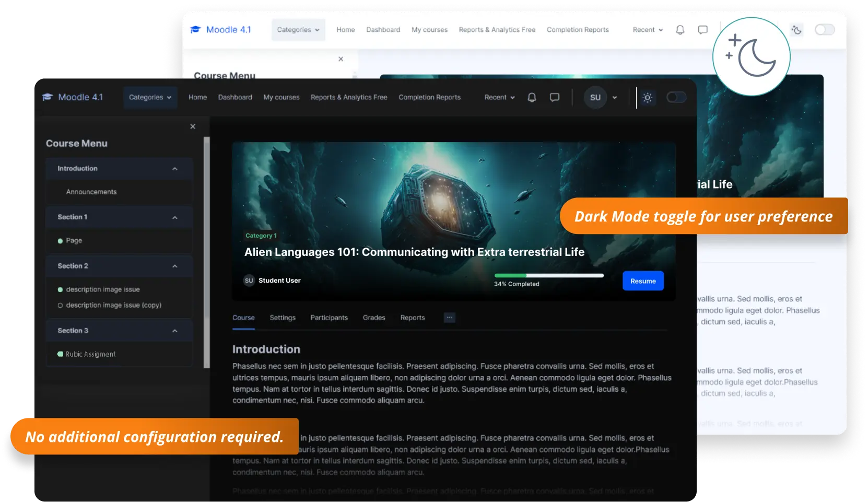Click the Moodle graduation cap logo in dark window

pyautogui.click(x=48, y=97)
